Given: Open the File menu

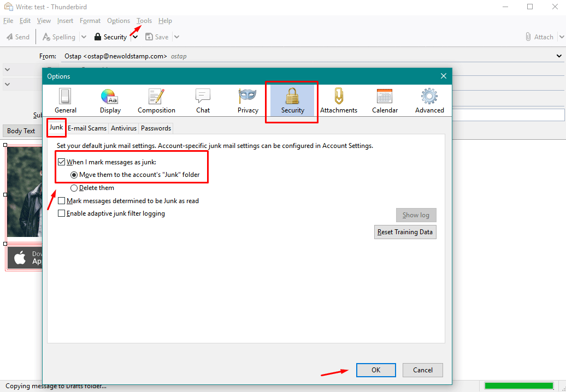Looking at the screenshot, I should tap(8, 21).
